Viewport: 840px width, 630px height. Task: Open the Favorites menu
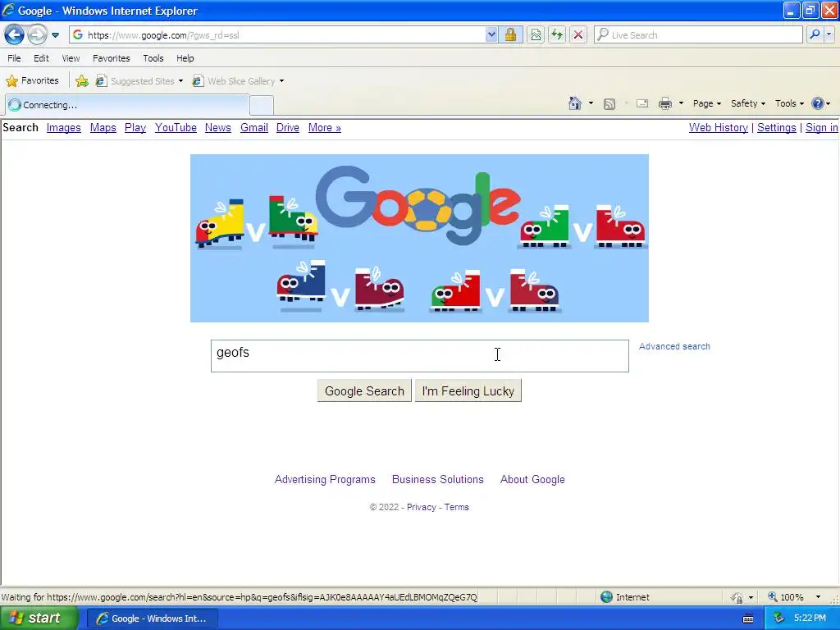(112, 58)
